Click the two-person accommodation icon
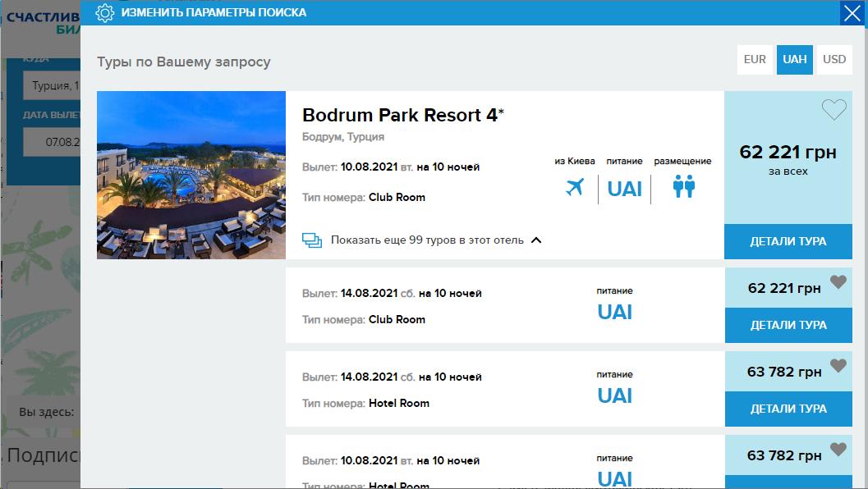This screenshot has height=489, width=868. (683, 187)
